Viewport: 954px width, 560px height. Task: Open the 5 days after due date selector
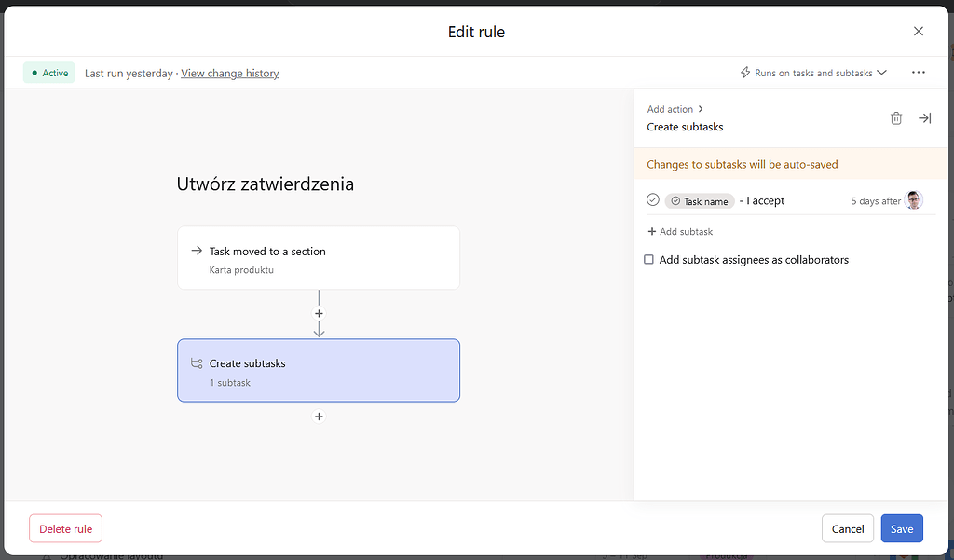876,201
